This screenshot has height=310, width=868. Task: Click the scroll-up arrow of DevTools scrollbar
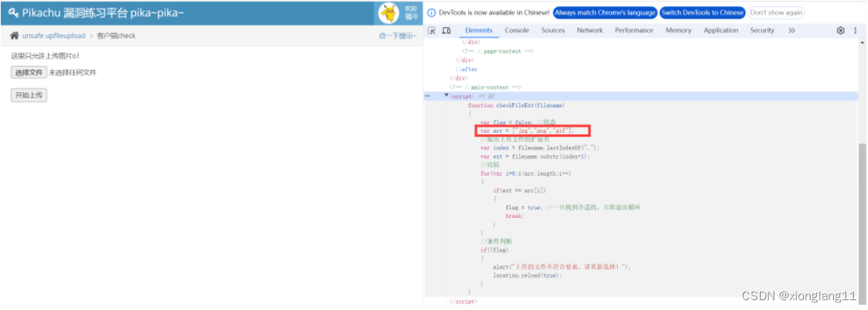coord(862,43)
